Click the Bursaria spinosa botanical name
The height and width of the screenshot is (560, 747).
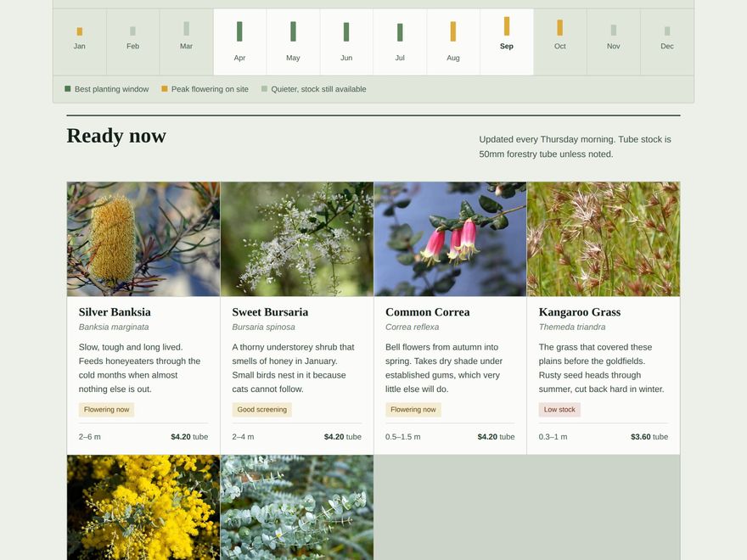[263, 328]
